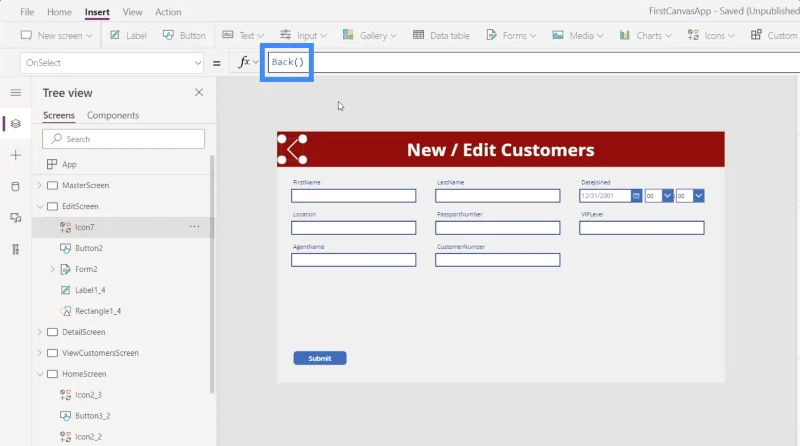Open the File menu
The width and height of the screenshot is (800, 446).
coord(27,12)
